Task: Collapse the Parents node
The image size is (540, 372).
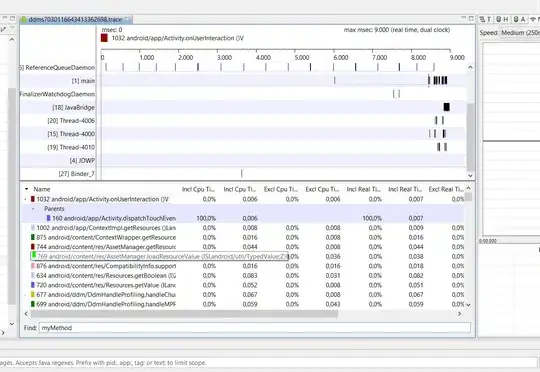Action: pyautogui.click(x=33, y=209)
